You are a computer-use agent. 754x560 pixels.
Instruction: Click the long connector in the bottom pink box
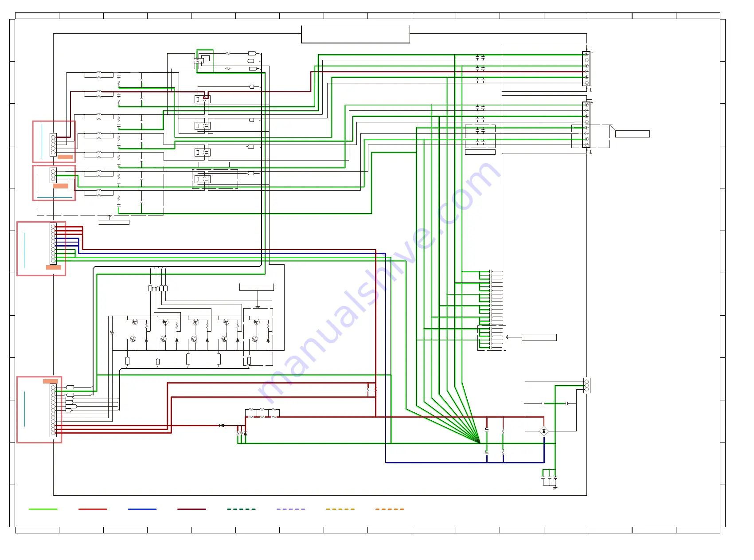coord(53,411)
